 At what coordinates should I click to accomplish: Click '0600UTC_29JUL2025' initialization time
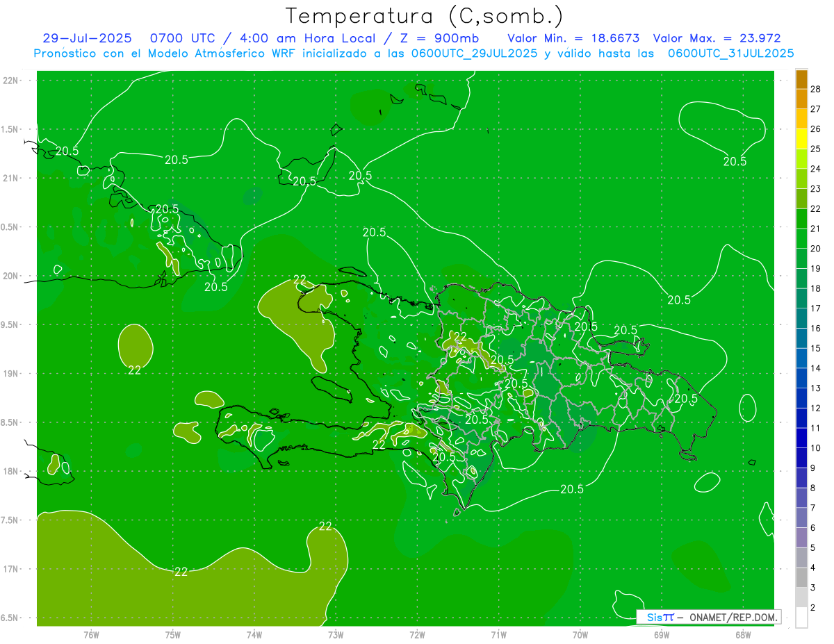pyautogui.click(x=475, y=53)
